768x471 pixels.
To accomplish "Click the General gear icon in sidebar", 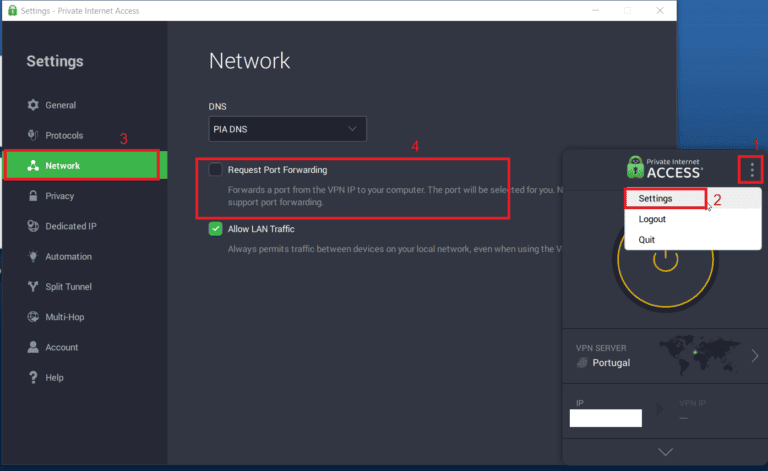I will [33, 105].
